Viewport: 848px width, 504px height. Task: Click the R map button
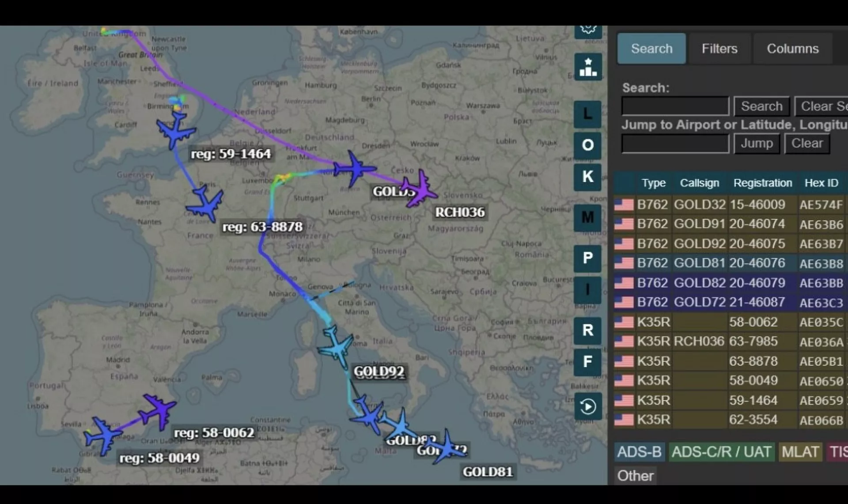(587, 330)
